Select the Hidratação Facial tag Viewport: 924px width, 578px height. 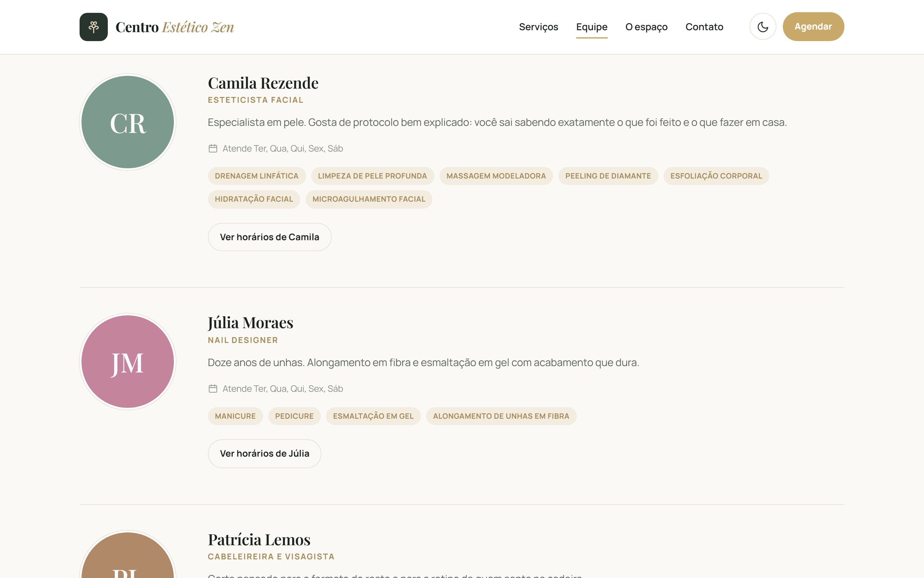[254, 199]
